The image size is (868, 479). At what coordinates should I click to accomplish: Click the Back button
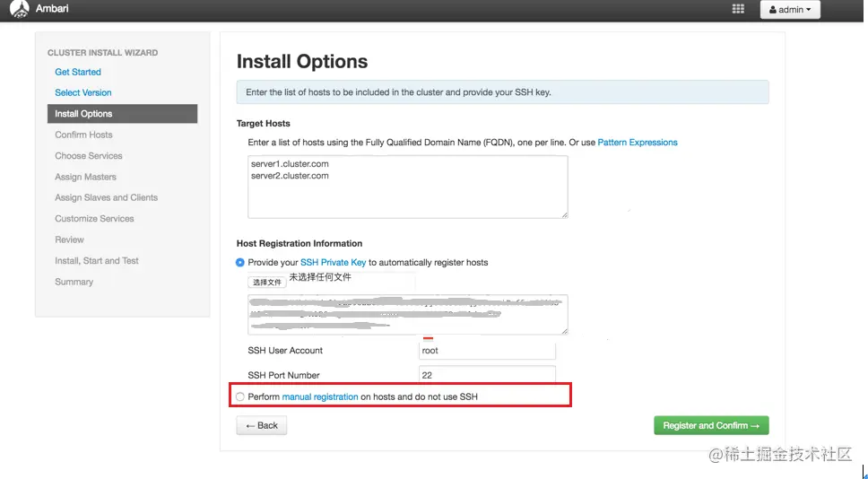tap(262, 426)
